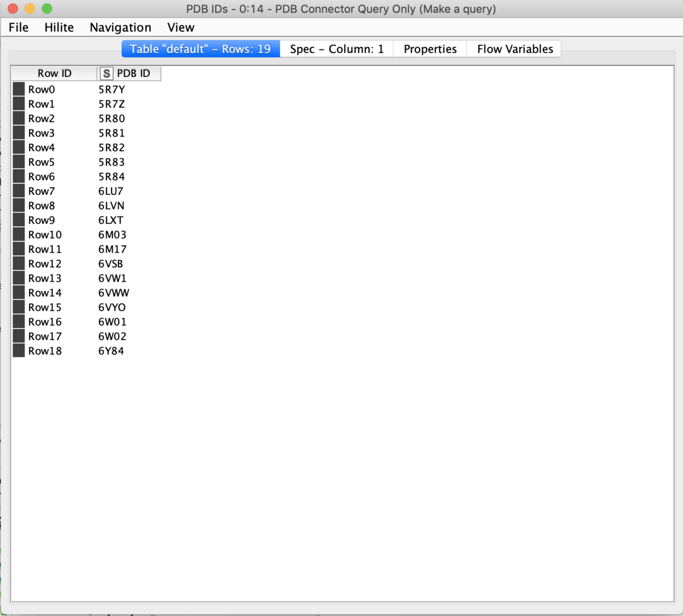Click the color square beside Row9
The width and height of the screenshot is (683, 616).
[19, 220]
